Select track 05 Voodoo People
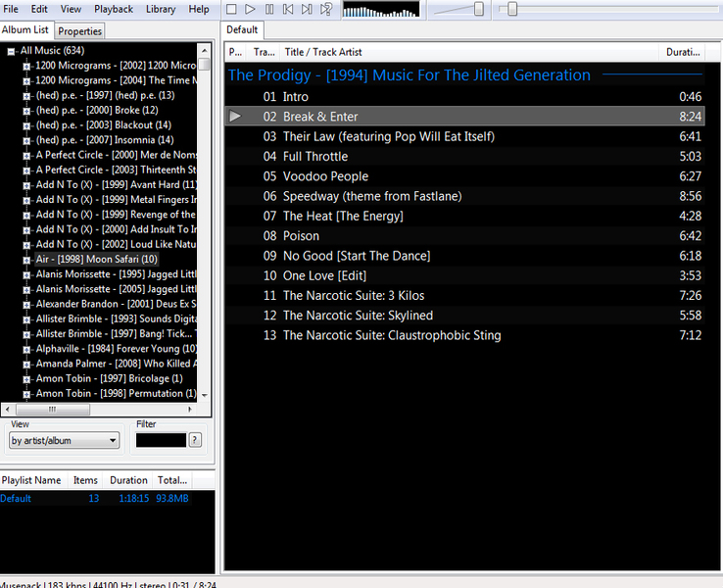The width and height of the screenshot is (723, 588). pos(464,176)
